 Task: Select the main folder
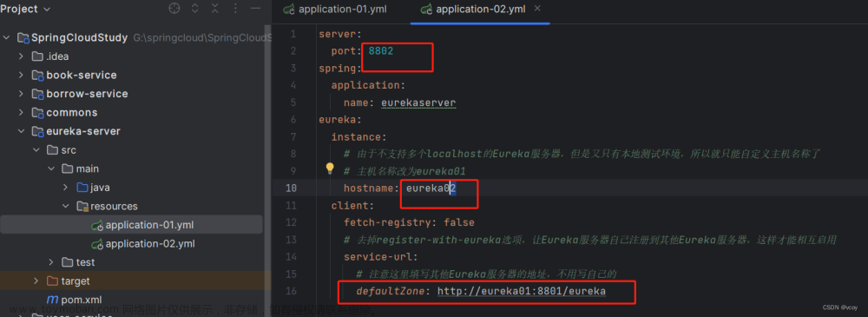(88, 168)
